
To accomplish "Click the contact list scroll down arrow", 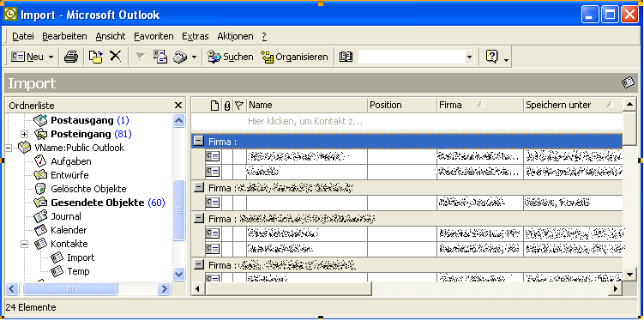I will [x=630, y=274].
